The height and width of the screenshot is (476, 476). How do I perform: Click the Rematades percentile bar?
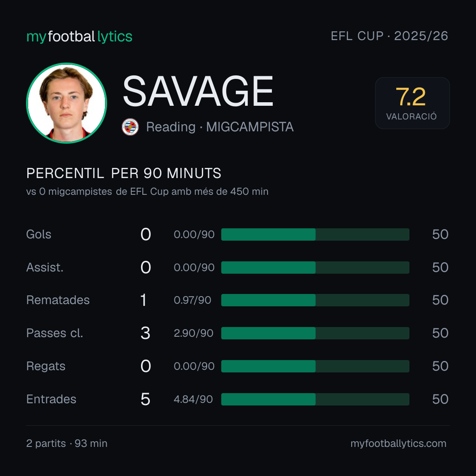[x=315, y=300]
